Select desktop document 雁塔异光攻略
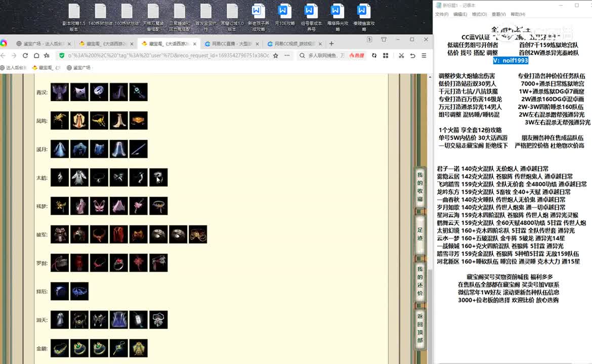 point(337,18)
